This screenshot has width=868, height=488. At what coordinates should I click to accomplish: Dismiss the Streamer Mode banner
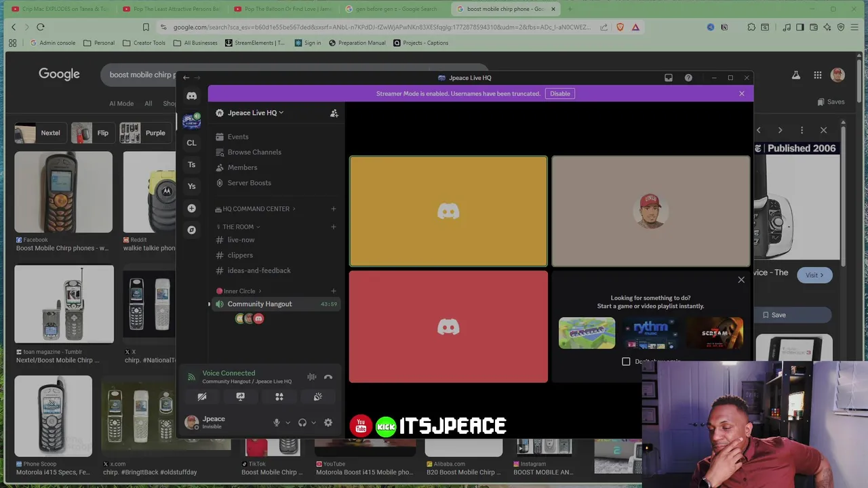click(x=742, y=94)
